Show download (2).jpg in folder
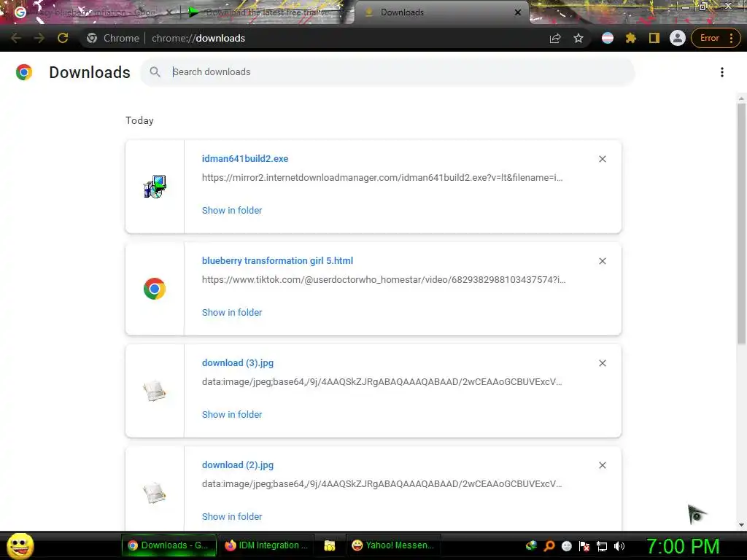Image resolution: width=747 pixels, height=560 pixels. point(232,517)
